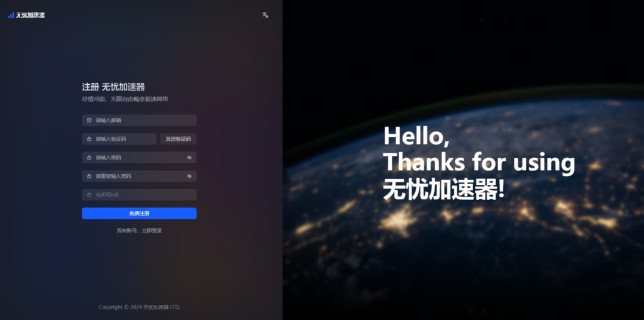Click the 无忧加速器 bar-chart logo icon
Image resolution: width=644 pixels, height=320 pixels.
click(x=11, y=15)
